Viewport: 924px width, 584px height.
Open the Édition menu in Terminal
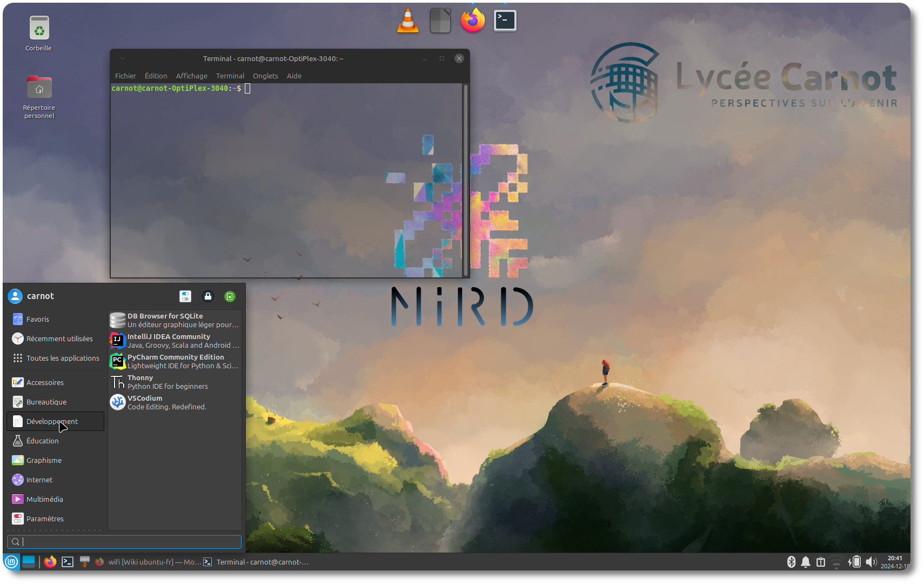[x=156, y=76]
